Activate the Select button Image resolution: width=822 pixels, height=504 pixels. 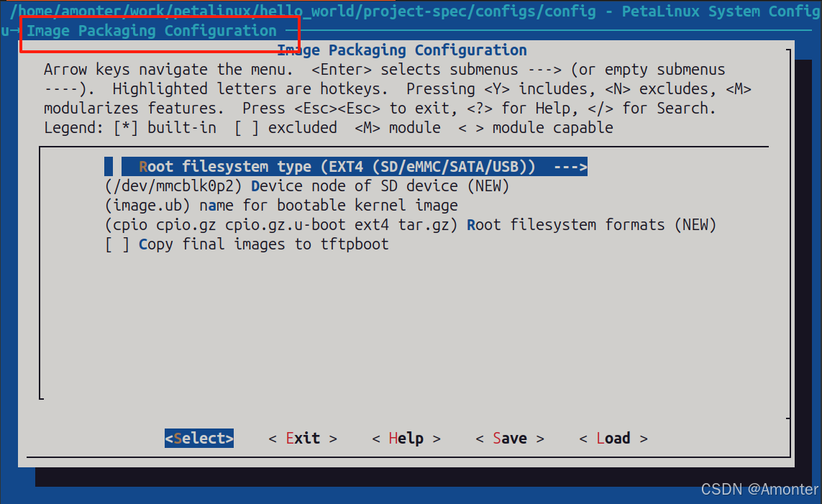point(199,438)
